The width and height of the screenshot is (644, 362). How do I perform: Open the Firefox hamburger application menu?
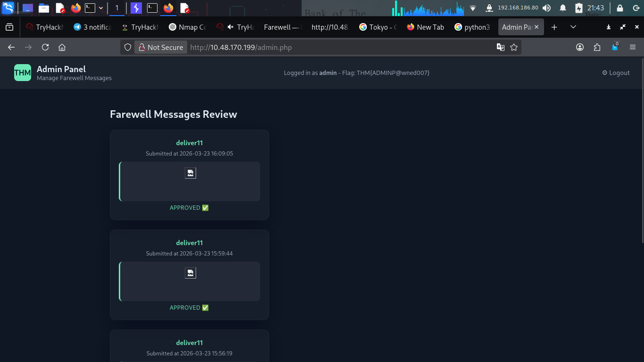tap(633, 47)
